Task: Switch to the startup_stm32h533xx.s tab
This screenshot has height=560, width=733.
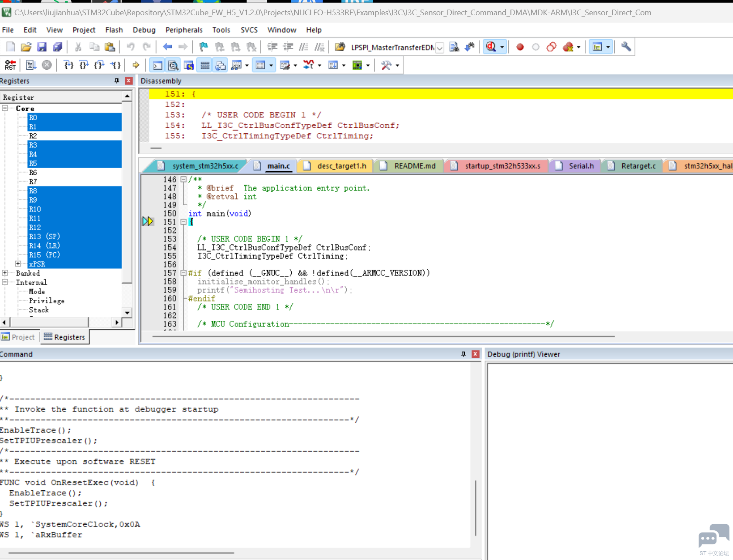Action: (498, 166)
